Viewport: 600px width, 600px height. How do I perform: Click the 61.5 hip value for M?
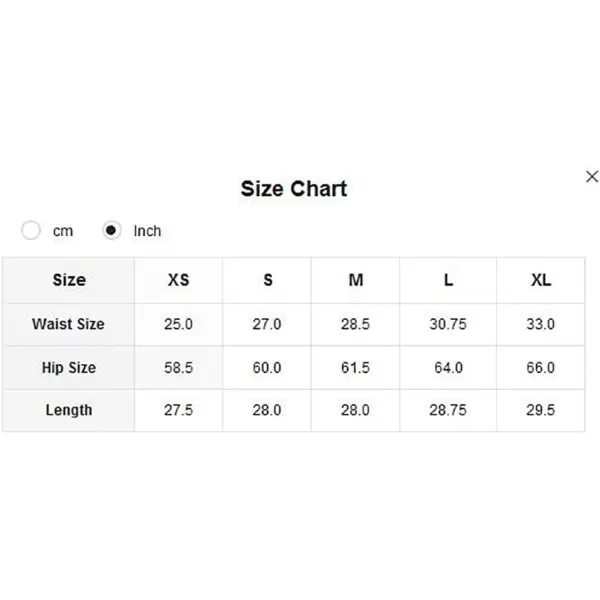(x=355, y=368)
